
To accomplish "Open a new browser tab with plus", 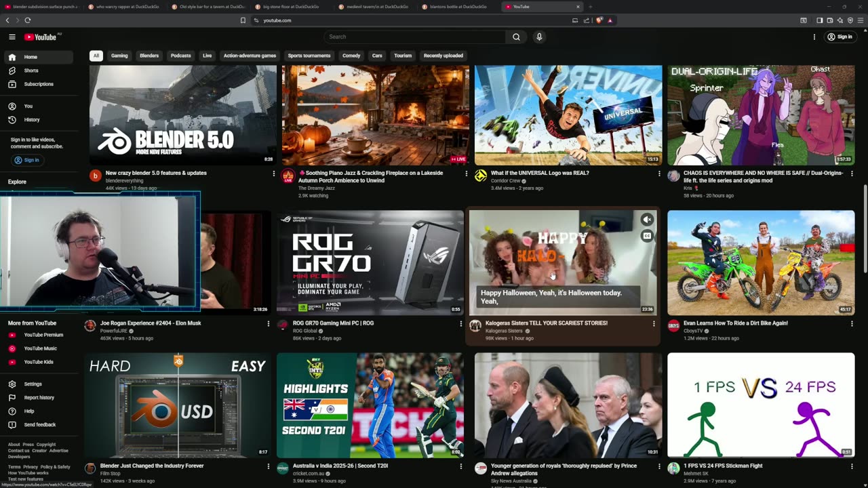I will [x=590, y=7].
